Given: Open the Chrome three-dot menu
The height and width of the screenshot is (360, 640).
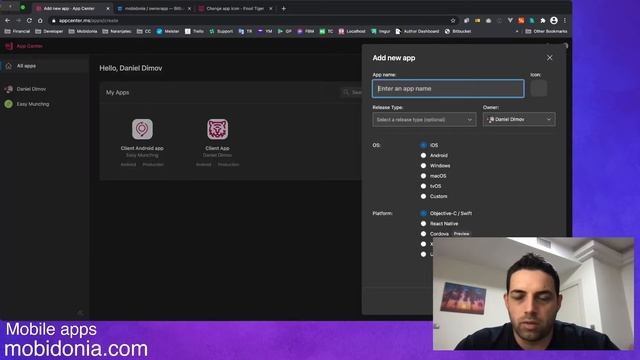Looking at the screenshot, I should pyautogui.click(x=565, y=20).
